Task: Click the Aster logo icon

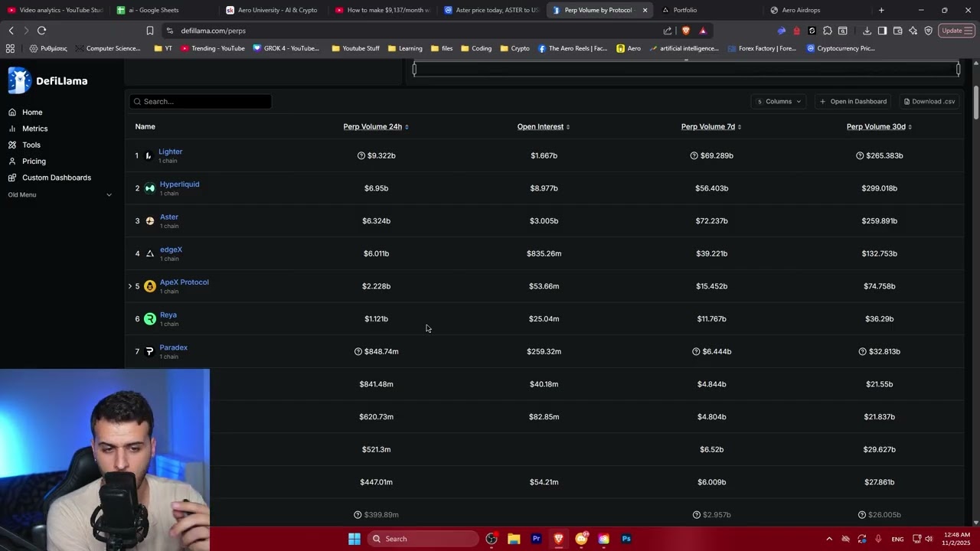Action: pos(149,221)
